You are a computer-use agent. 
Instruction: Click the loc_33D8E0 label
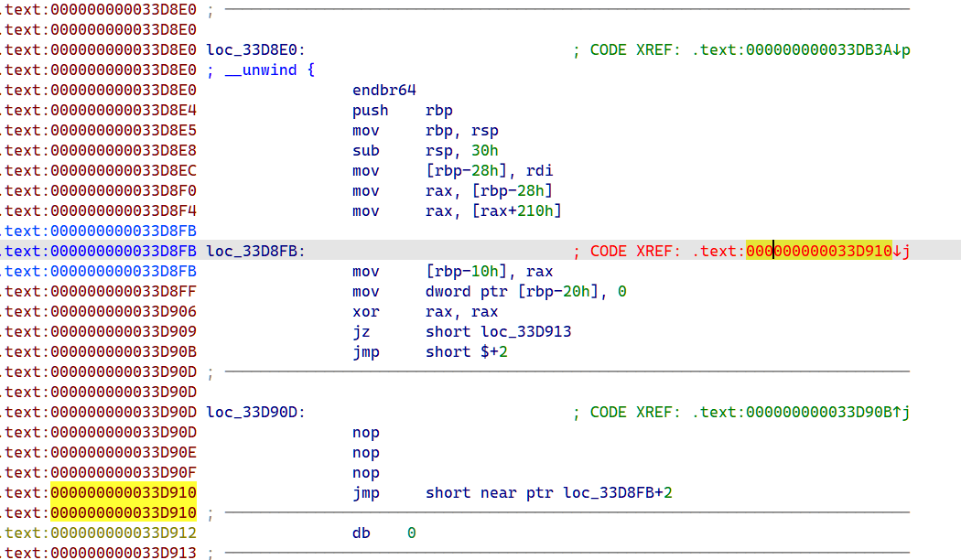[255, 50]
